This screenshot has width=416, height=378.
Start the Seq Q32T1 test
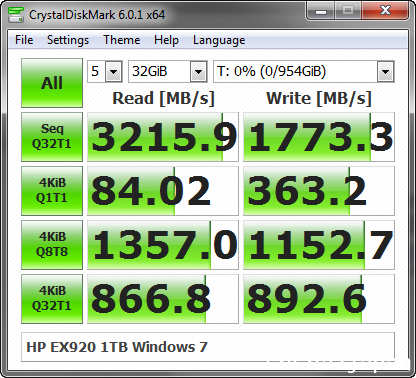[x=52, y=137]
